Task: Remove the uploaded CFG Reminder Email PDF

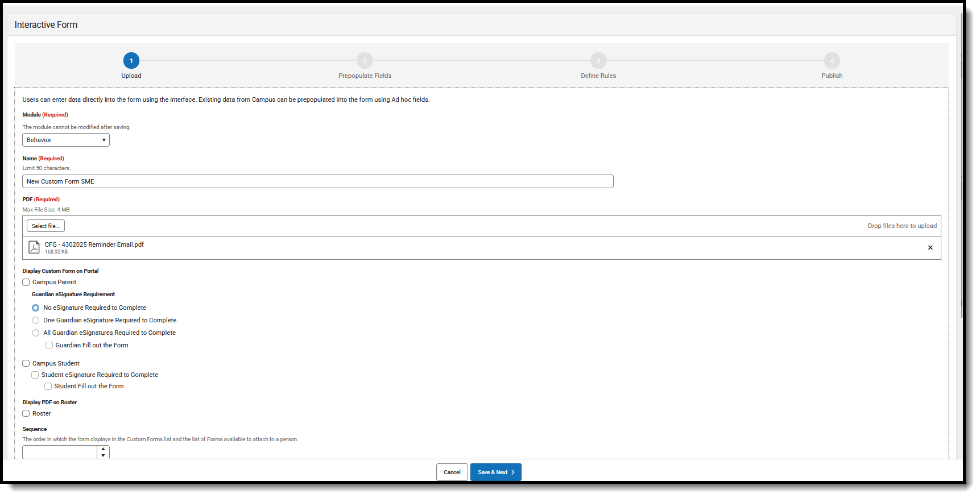Action: pyautogui.click(x=931, y=247)
